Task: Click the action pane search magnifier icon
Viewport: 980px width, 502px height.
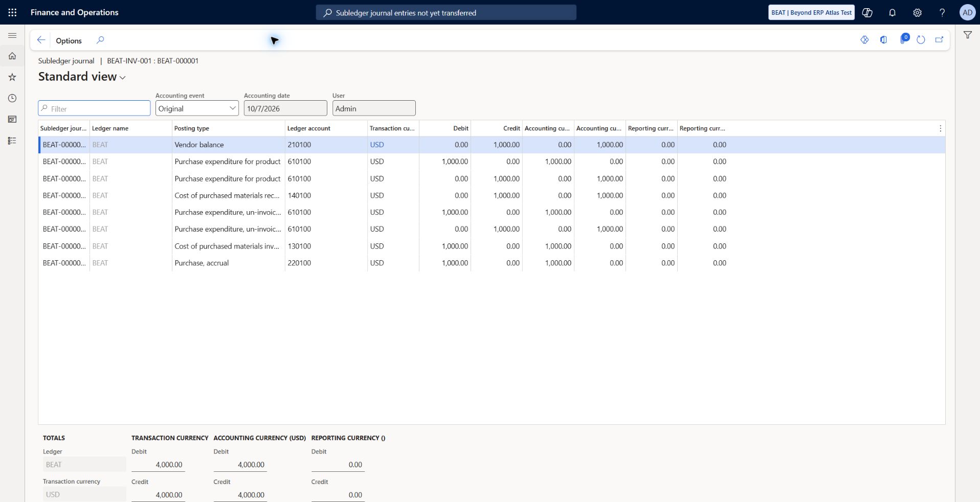Action: 100,40
